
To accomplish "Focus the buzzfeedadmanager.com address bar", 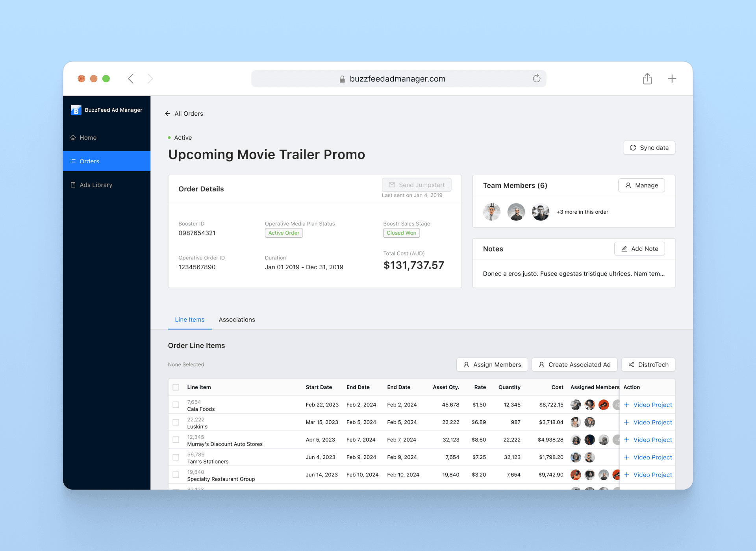I will click(399, 79).
